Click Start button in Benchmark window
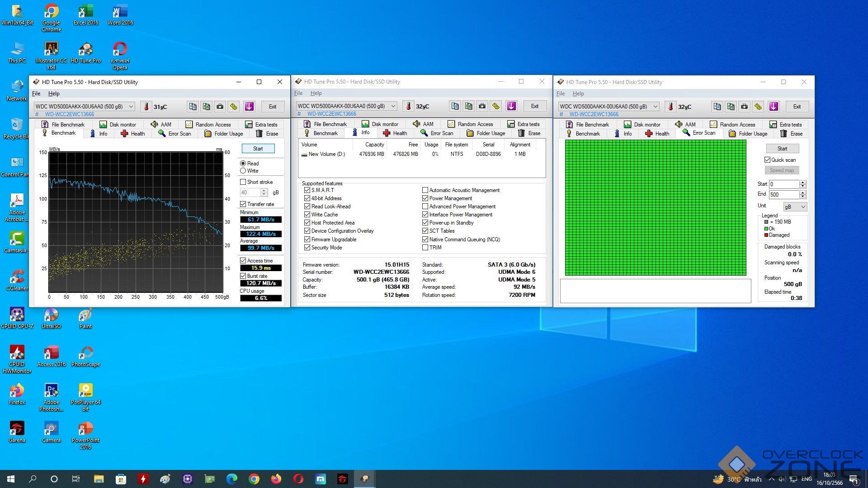Viewport: 868px width, 488px height. 258,149
